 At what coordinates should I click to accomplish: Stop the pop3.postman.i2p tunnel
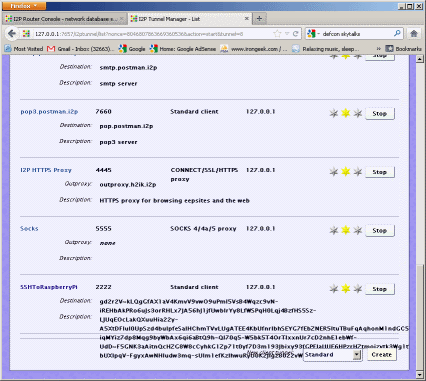pyautogui.click(x=380, y=113)
